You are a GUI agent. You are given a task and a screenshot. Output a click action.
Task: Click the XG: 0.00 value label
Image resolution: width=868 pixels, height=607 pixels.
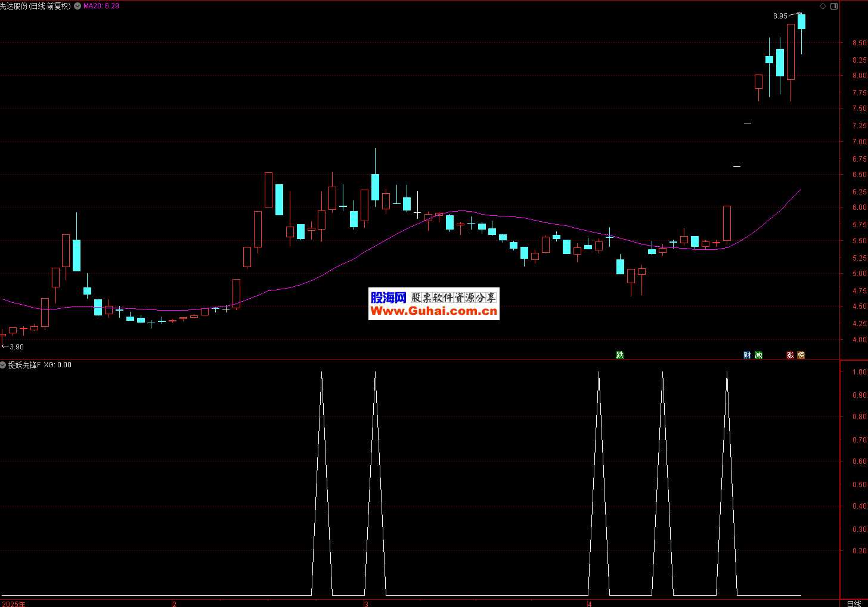point(58,365)
